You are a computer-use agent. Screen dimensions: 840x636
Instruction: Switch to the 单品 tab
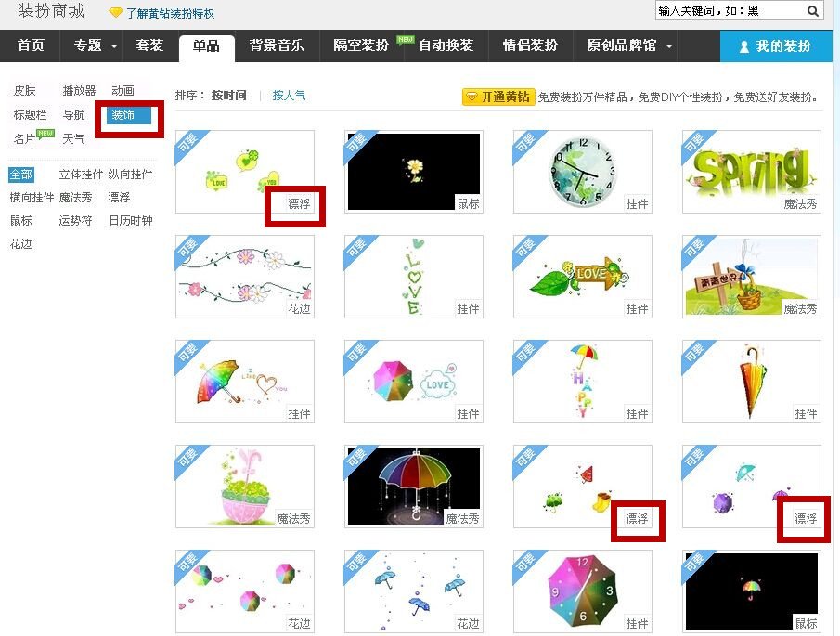point(206,45)
